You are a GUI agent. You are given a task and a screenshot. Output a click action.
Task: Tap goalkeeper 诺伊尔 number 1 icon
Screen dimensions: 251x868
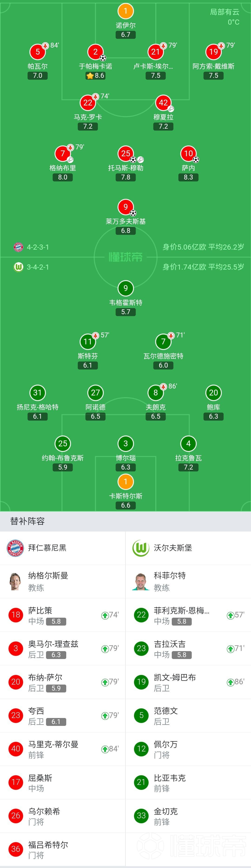coord(125,11)
